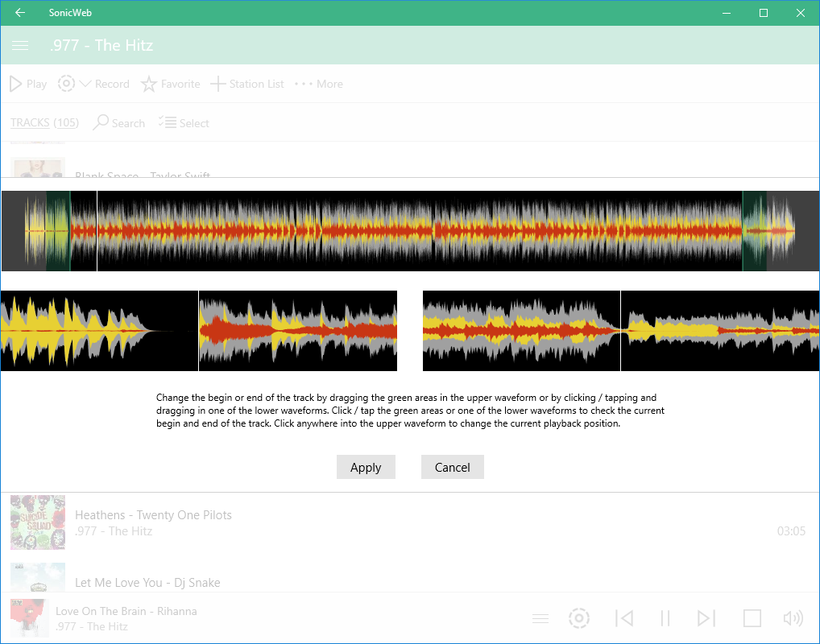Viewport: 820px width, 644px height.
Task: Mute via the volume icon
Action: pyautogui.click(x=793, y=617)
